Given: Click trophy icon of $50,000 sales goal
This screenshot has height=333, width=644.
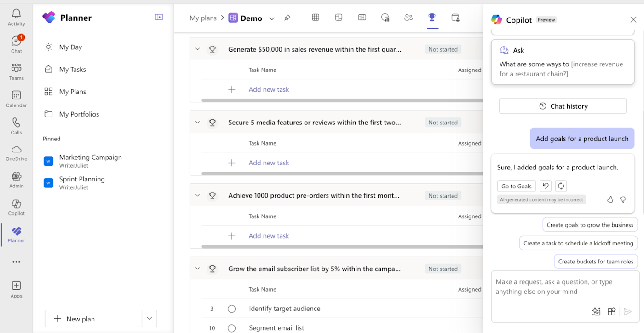Looking at the screenshot, I should pos(213,49).
